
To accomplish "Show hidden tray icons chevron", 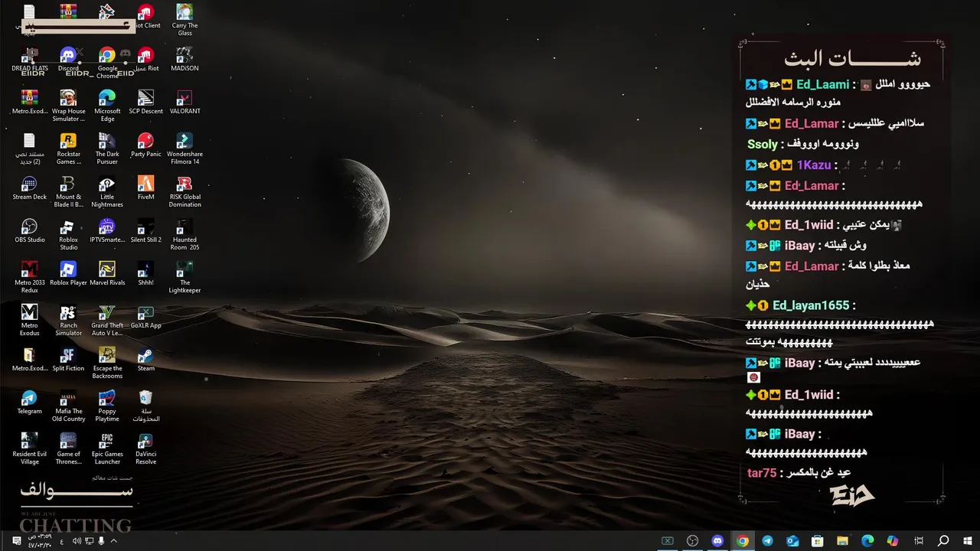I will pyautogui.click(x=114, y=541).
